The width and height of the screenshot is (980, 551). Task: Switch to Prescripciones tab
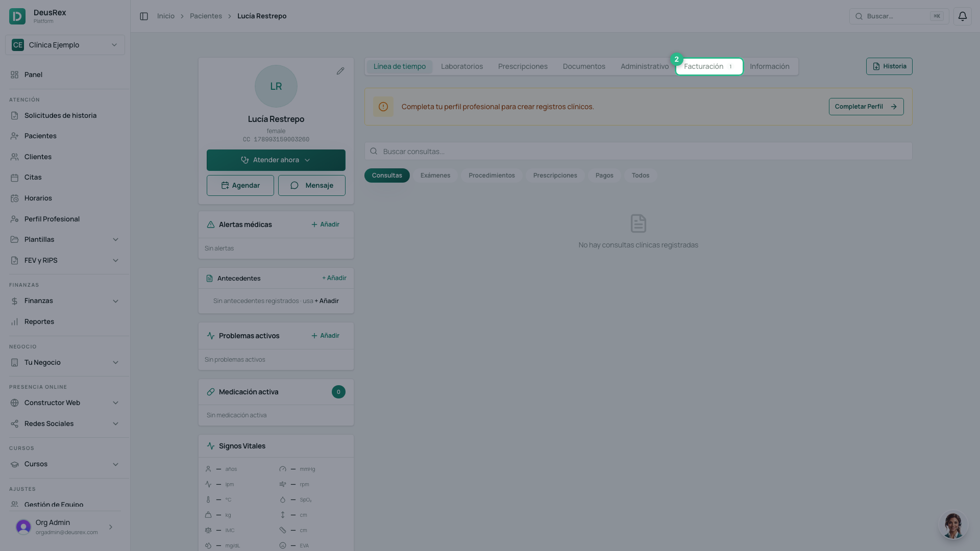[x=523, y=67]
